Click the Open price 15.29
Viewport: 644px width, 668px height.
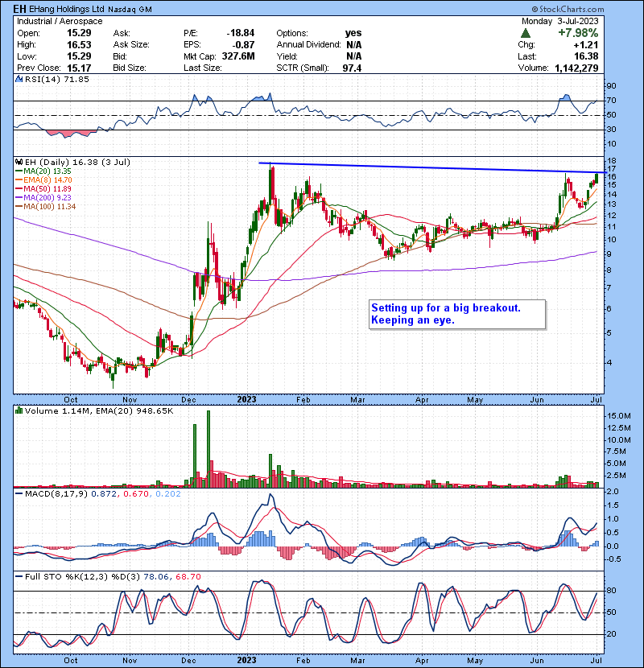click(x=79, y=33)
